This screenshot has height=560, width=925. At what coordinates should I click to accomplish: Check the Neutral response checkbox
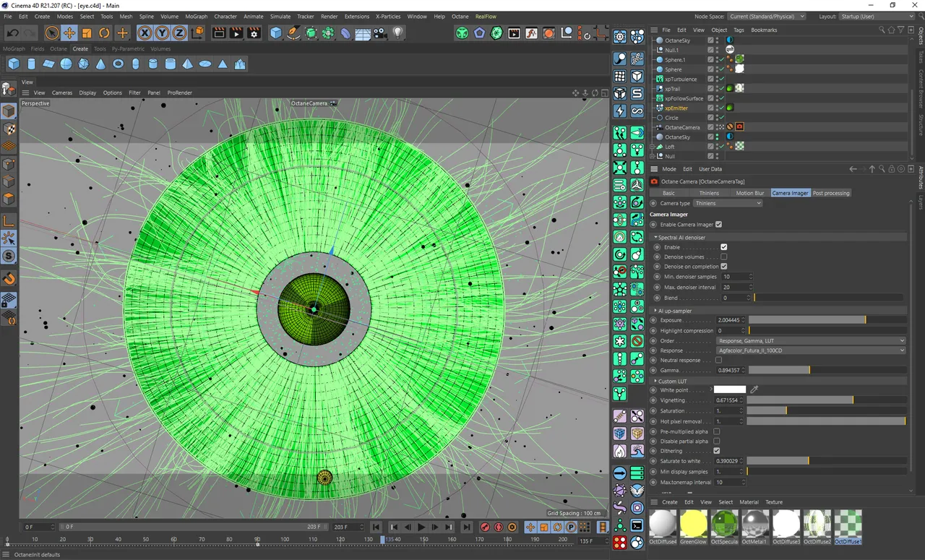point(718,360)
